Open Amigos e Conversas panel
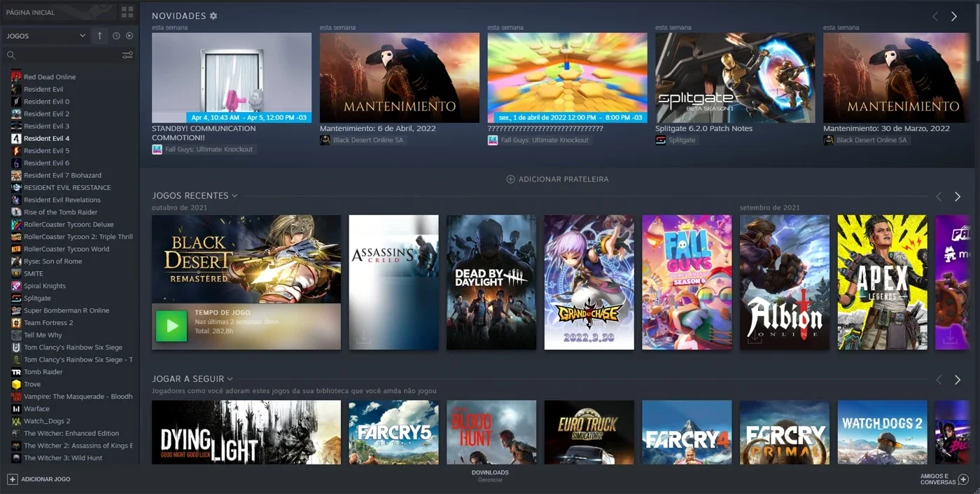Image resolution: width=980 pixels, height=494 pixels. [x=944, y=479]
